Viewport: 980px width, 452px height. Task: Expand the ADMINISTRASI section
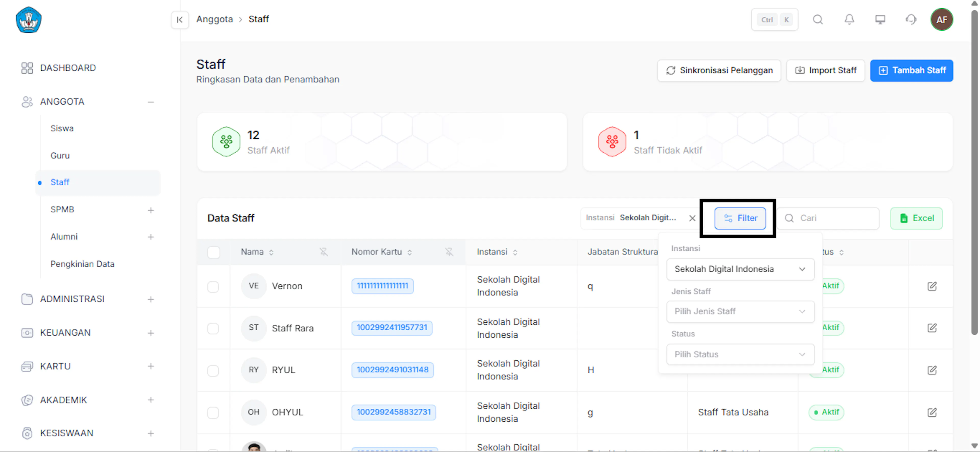[151, 299]
